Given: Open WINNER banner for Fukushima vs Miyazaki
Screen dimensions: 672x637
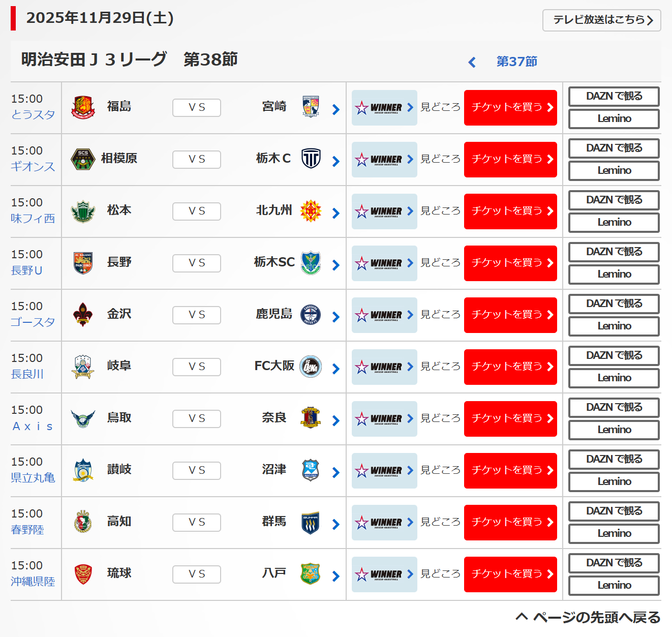Looking at the screenshot, I should tap(384, 108).
